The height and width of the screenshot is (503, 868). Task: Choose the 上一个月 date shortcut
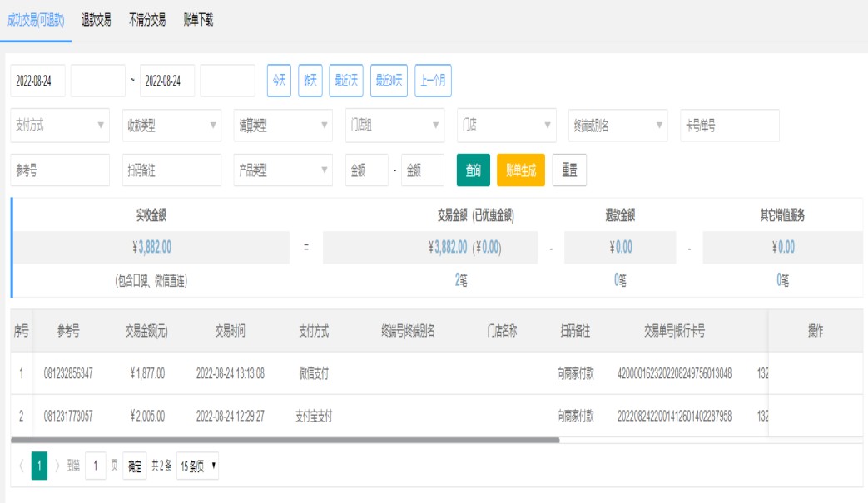click(x=433, y=81)
